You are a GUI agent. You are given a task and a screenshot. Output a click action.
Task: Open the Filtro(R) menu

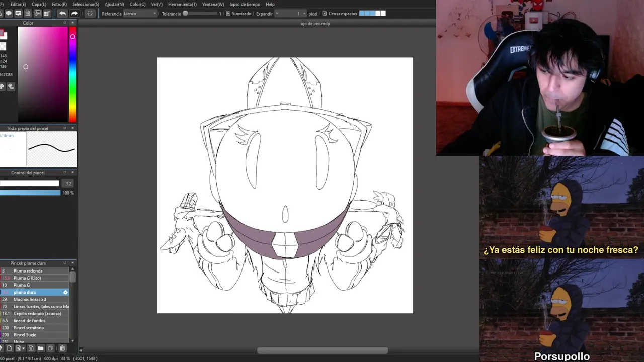[59, 4]
